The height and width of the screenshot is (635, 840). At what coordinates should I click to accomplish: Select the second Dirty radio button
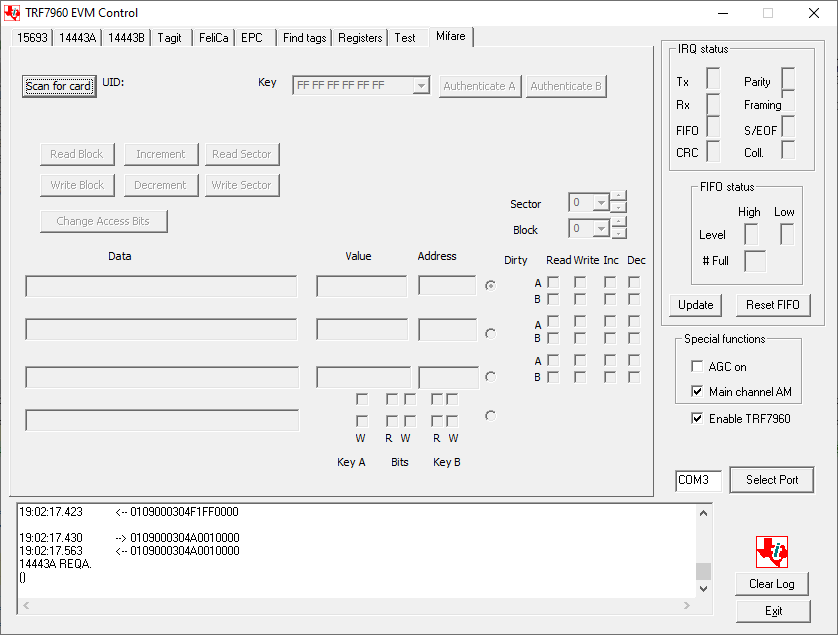tap(490, 333)
